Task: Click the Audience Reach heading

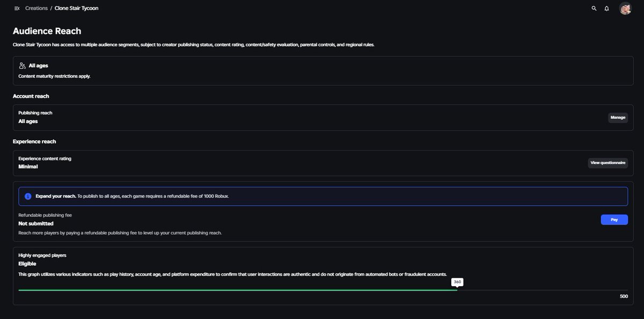Action: (47, 31)
